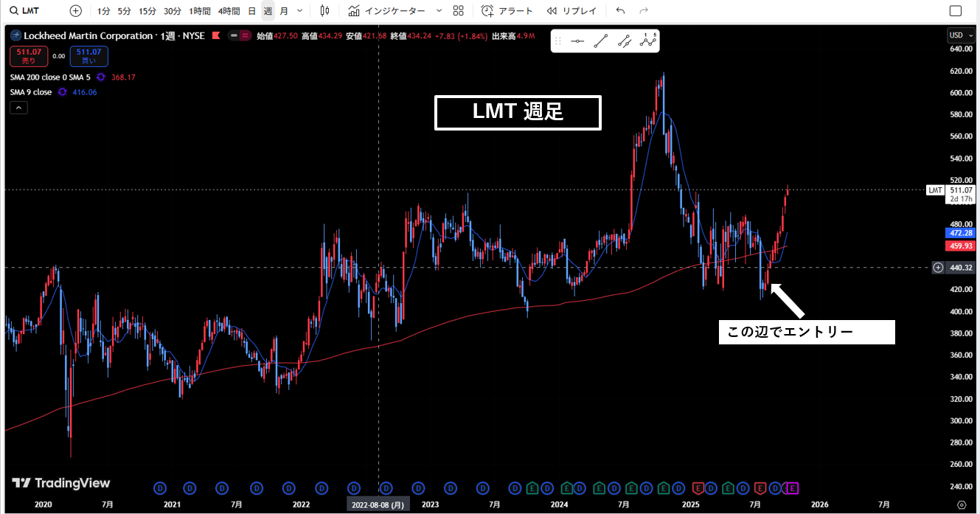Select the 30分 interval
Image resolution: width=980 pixels, height=514 pixels.
tap(172, 11)
